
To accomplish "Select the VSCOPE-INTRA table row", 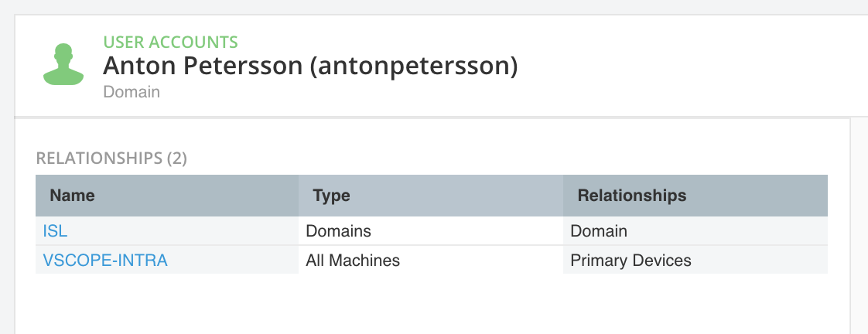I will pos(432,259).
